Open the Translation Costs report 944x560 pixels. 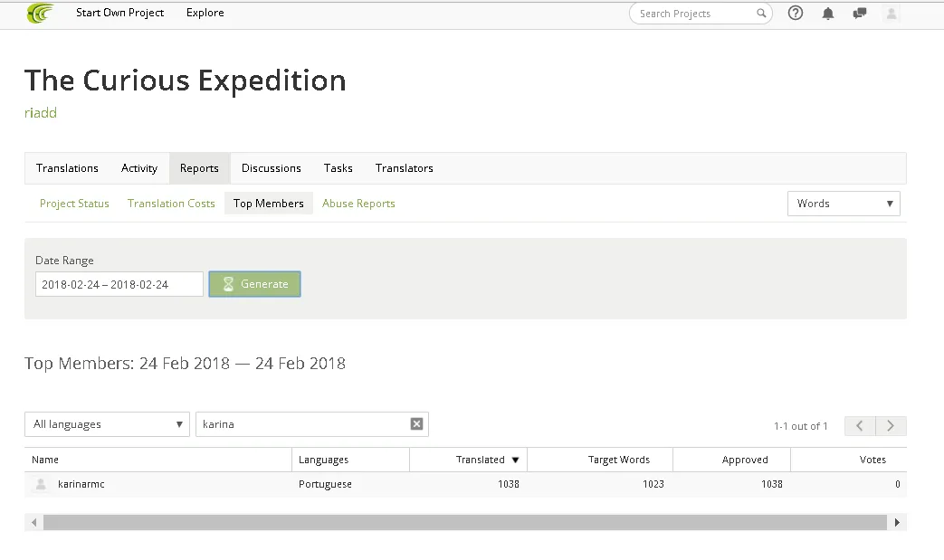pos(171,204)
